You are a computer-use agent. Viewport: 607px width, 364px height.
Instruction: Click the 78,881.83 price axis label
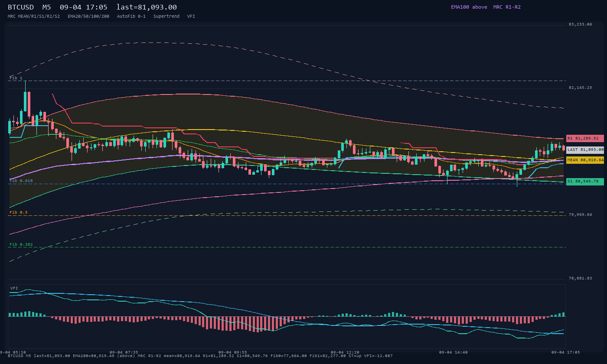(580, 278)
